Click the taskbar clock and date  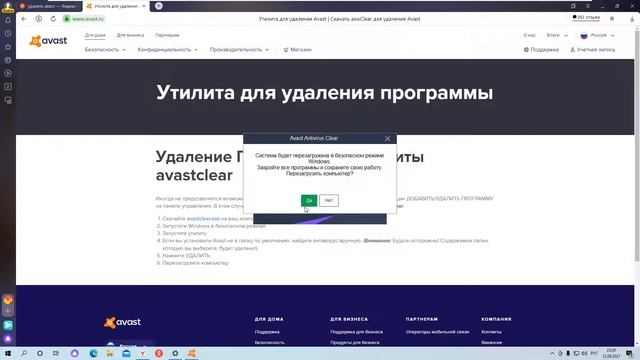tap(611, 353)
